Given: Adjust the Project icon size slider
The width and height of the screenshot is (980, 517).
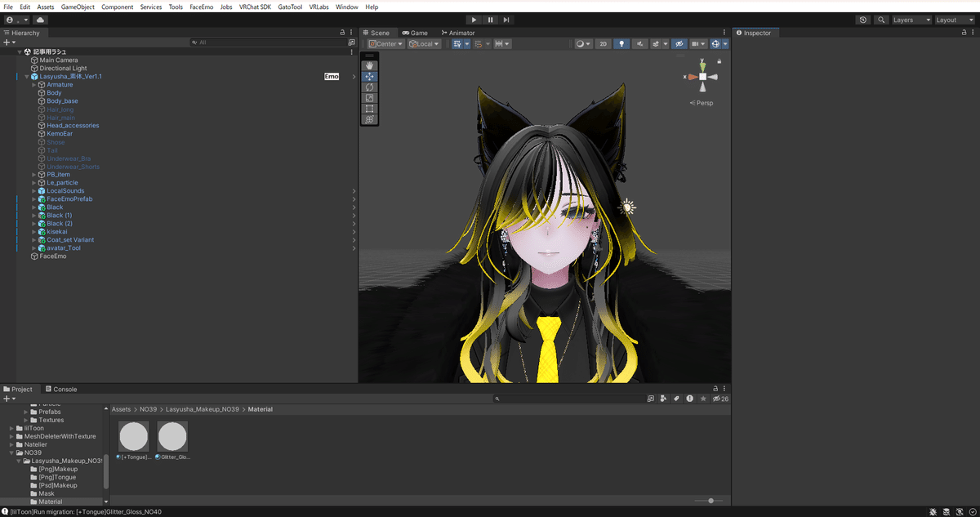Looking at the screenshot, I should 709,501.
